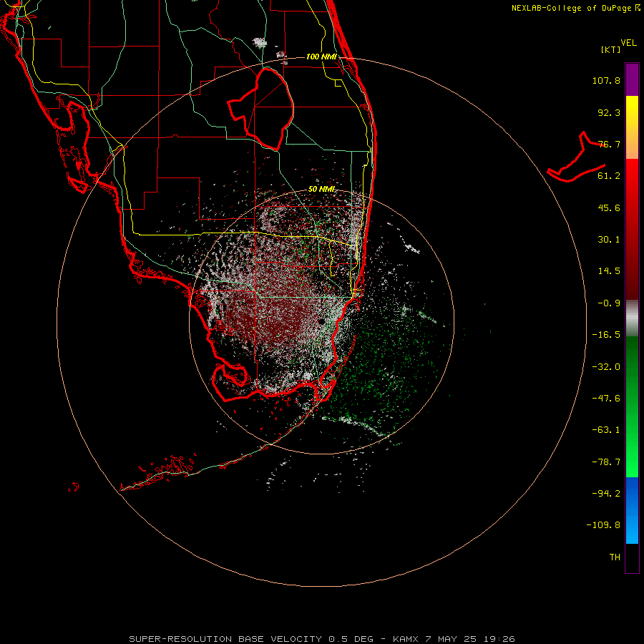Click the Bahamas island outline at right
Screen dimensions: 644x644
point(576,157)
